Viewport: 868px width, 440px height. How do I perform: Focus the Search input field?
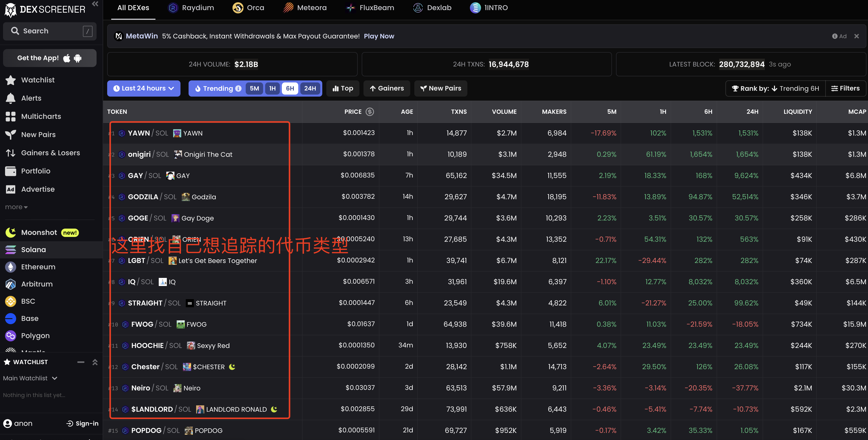tap(50, 31)
